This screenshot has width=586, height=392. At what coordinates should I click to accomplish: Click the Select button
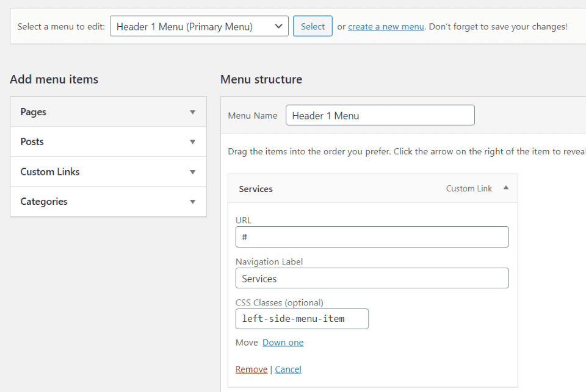coord(313,26)
